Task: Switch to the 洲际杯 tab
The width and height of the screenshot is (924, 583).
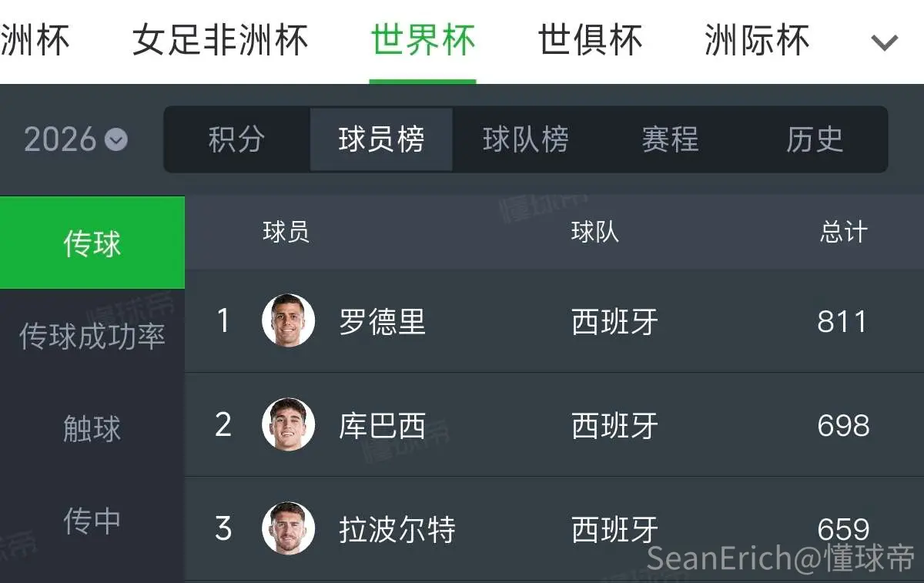Action: coord(757,40)
